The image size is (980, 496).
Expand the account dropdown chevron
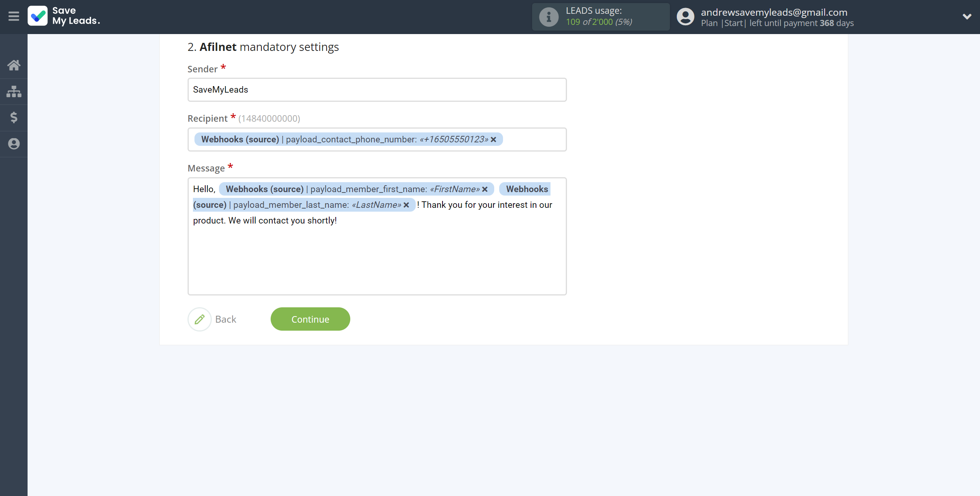tap(967, 16)
